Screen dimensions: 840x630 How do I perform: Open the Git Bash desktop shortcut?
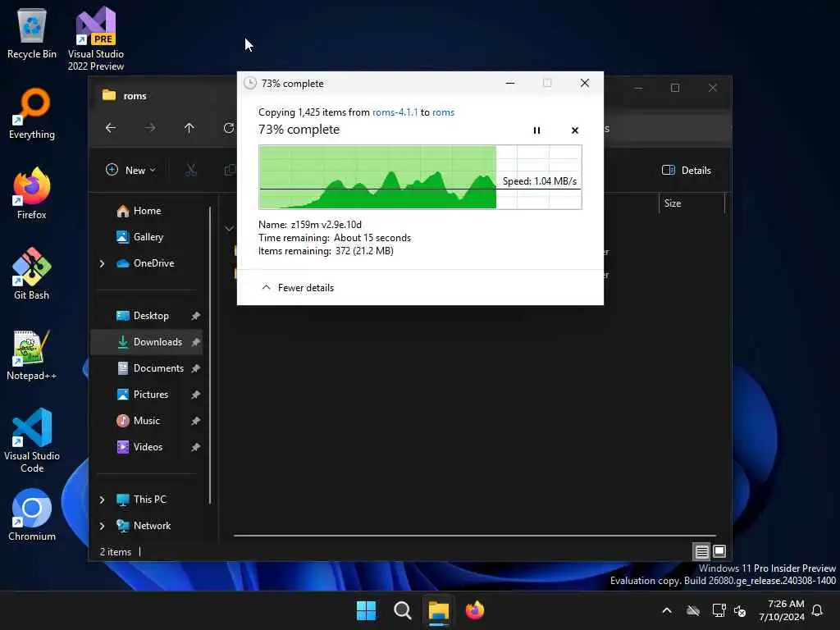pos(32,274)
